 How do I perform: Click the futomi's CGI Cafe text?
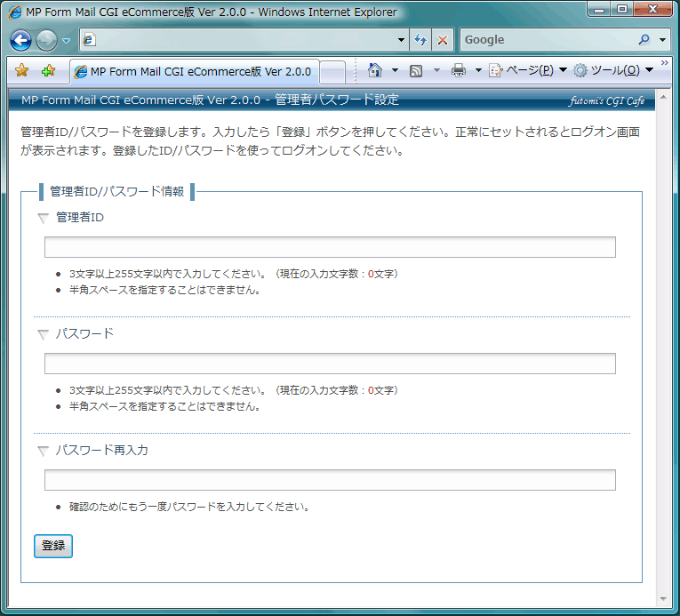[x=607, y=100]
